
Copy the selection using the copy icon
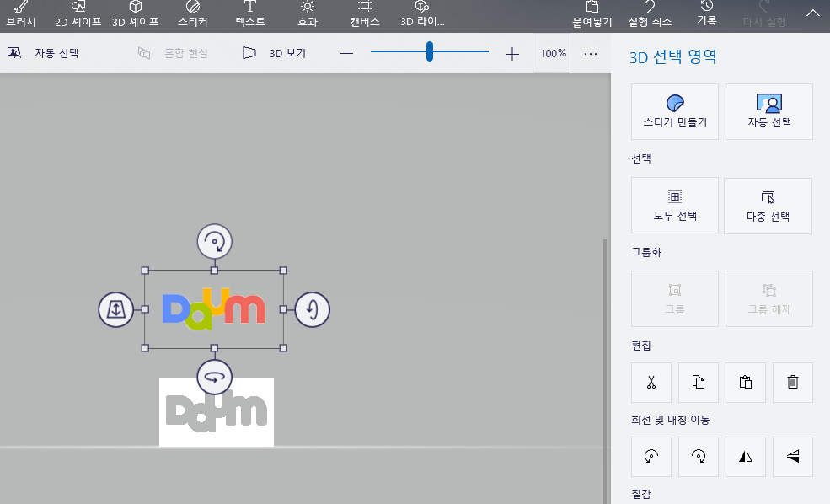click(x=698, y=382)
